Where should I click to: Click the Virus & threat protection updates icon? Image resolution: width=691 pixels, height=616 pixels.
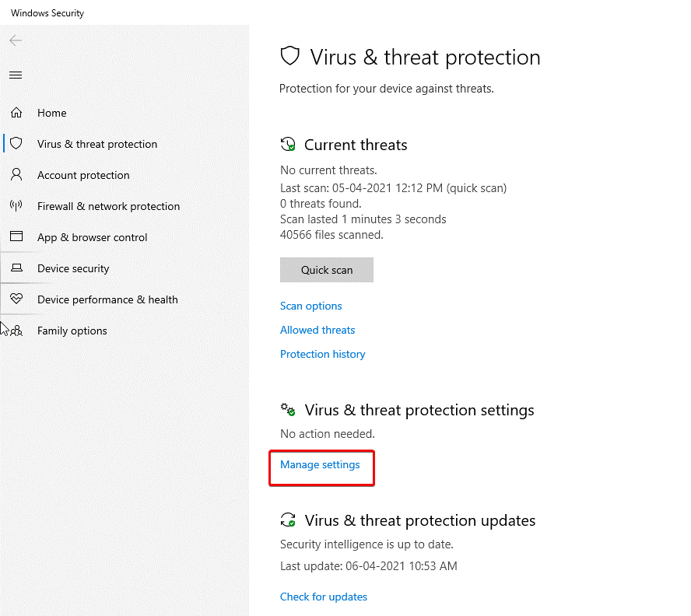pos(288,520)
